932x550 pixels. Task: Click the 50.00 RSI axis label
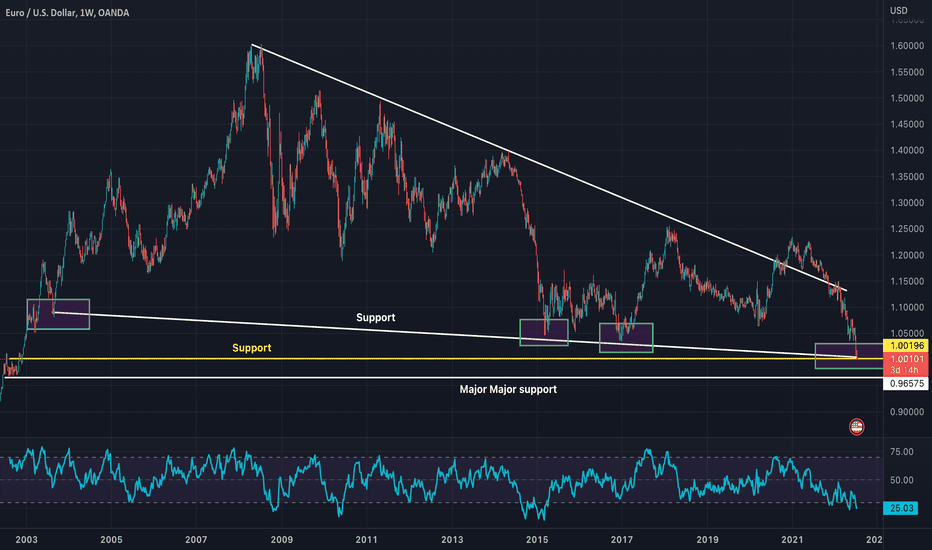point(902,480)
